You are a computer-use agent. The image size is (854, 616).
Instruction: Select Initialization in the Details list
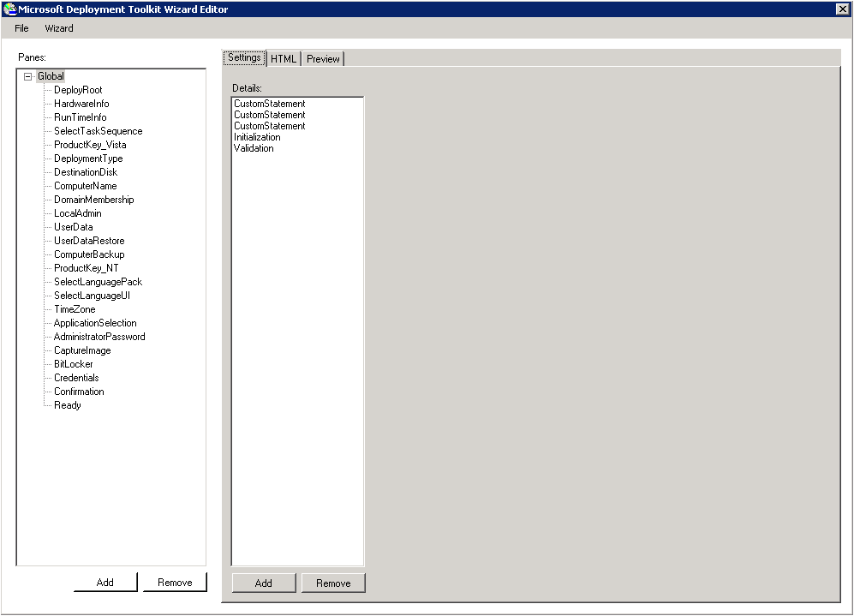click(x=257, y=136)
